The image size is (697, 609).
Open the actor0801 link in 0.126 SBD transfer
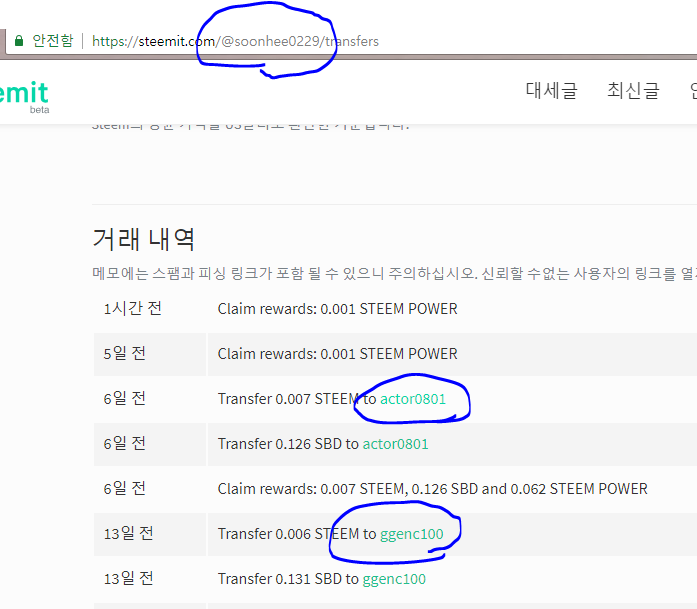(396, 444)
